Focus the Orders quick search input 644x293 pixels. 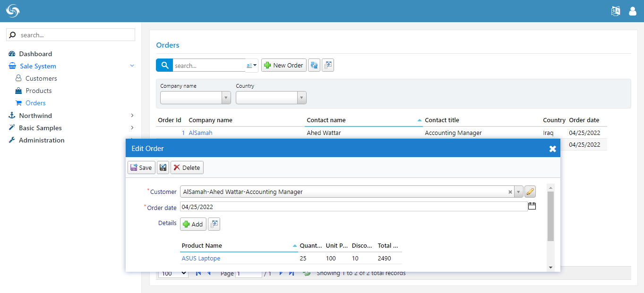[x=209, y=66]
